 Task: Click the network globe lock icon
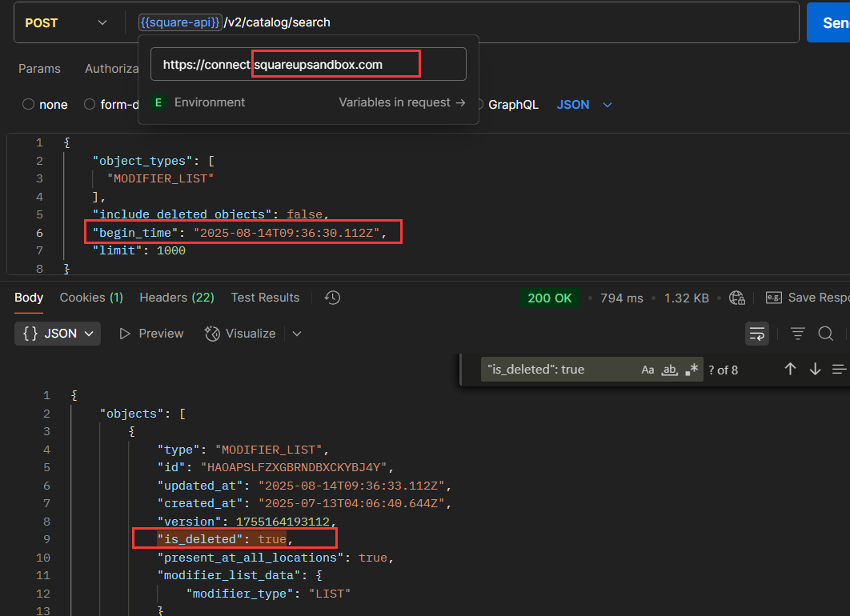coord(737,298)
